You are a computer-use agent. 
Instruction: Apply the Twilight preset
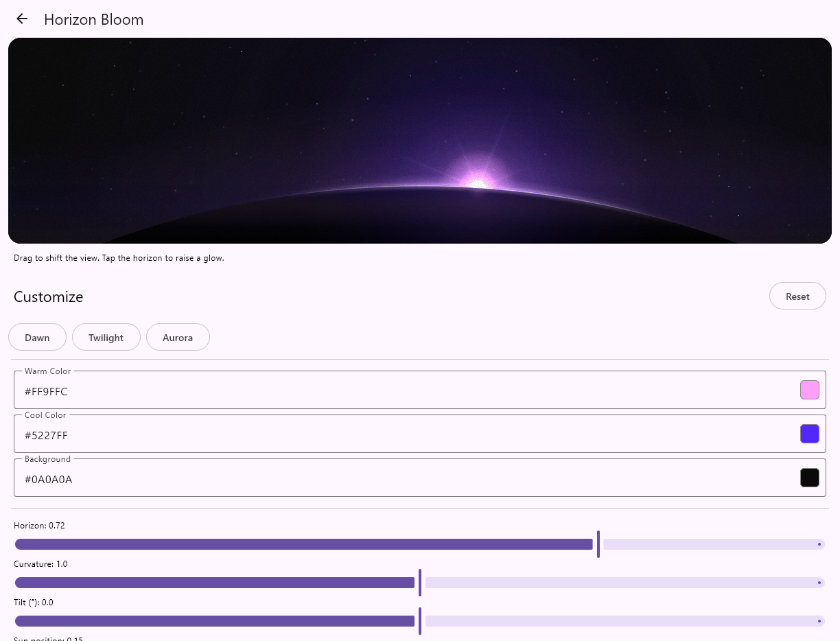(106, 337)
